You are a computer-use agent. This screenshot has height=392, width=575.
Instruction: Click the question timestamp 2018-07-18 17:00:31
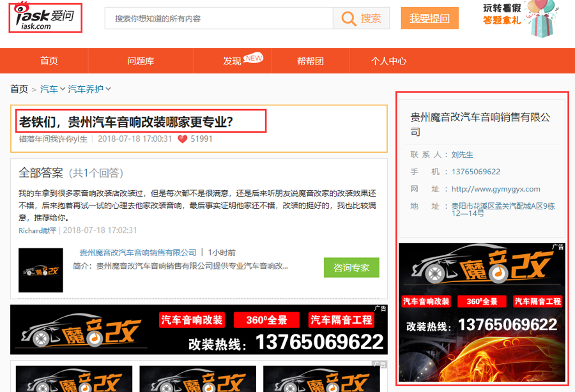click(x=135, y=139)
